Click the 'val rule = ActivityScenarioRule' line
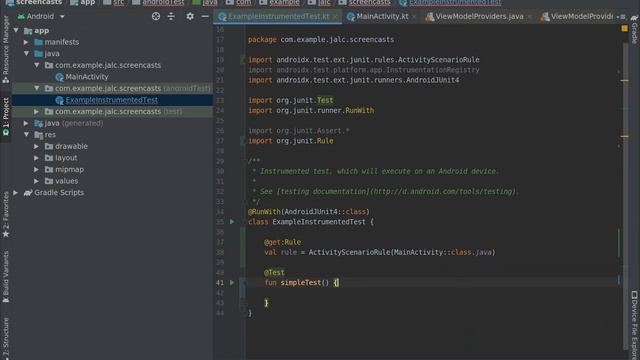The image size is (640, 360). tap(380, 252)
